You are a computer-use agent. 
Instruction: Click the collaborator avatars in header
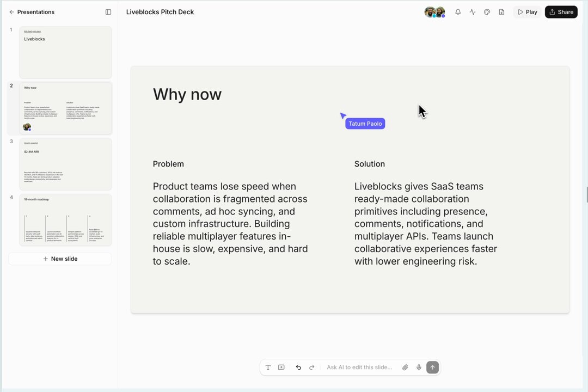pyautogui.click(x=434, y=12)
